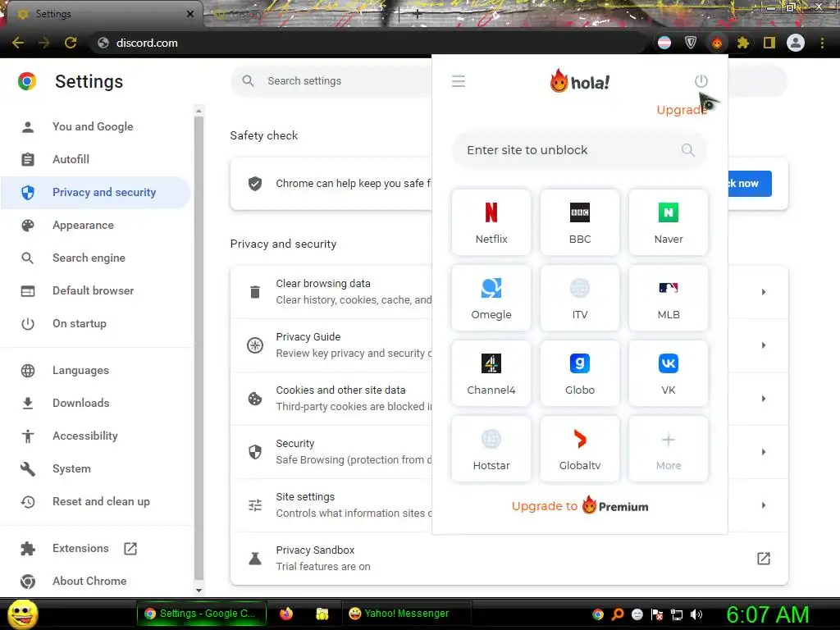840x630 pixels.
Task: Open the Chrome profile avatar
Action: pos(796,43)
